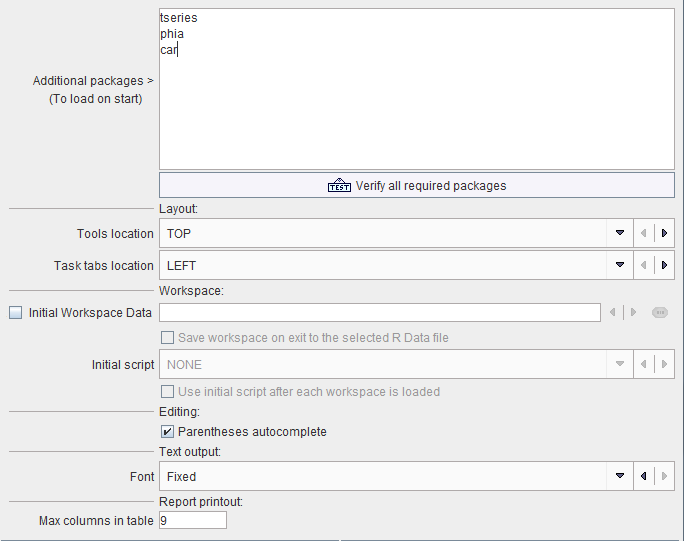Open the Initial script dropdown
This screenshot has width=684, height=541.
click(619, 364)
